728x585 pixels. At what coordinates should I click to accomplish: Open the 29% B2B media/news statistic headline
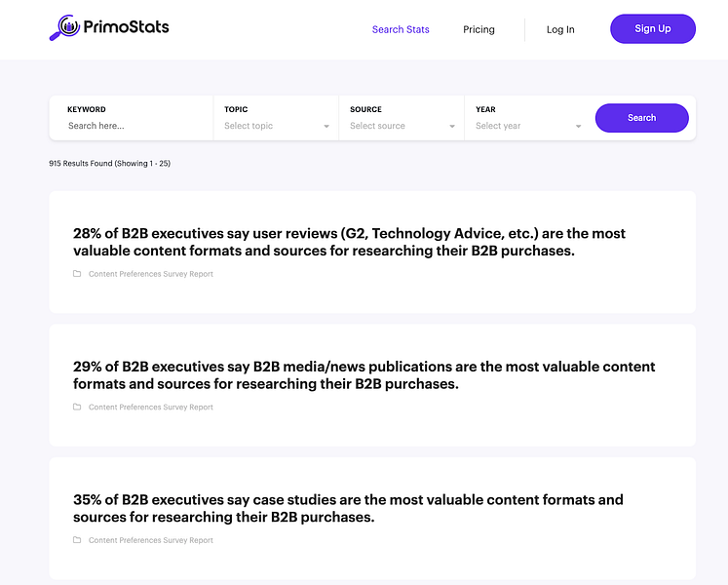click(x=364, y=375)
